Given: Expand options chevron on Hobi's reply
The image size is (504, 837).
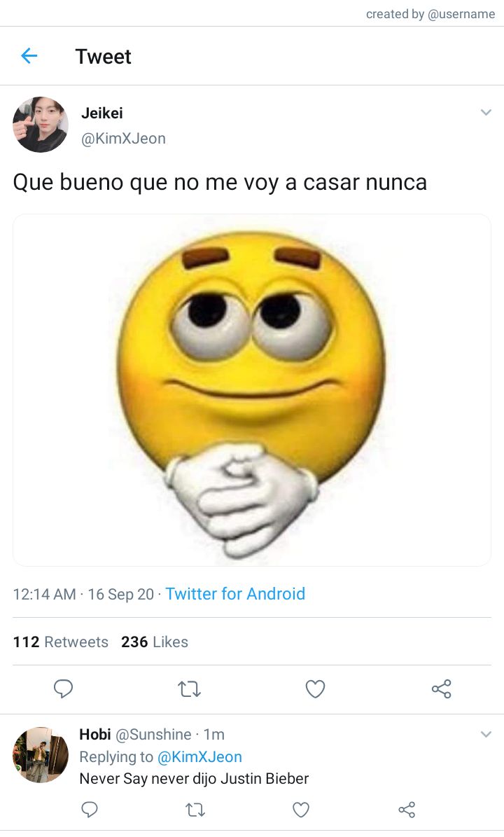Looking at the screenshot, I should click(x=486, y=734).
